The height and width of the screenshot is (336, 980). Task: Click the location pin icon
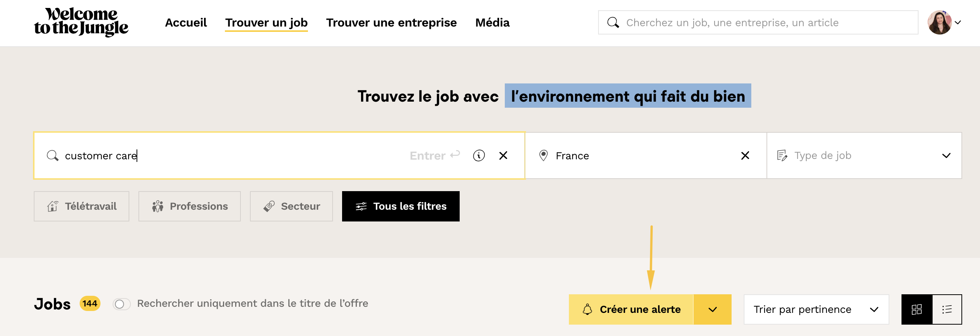point(543,155)
